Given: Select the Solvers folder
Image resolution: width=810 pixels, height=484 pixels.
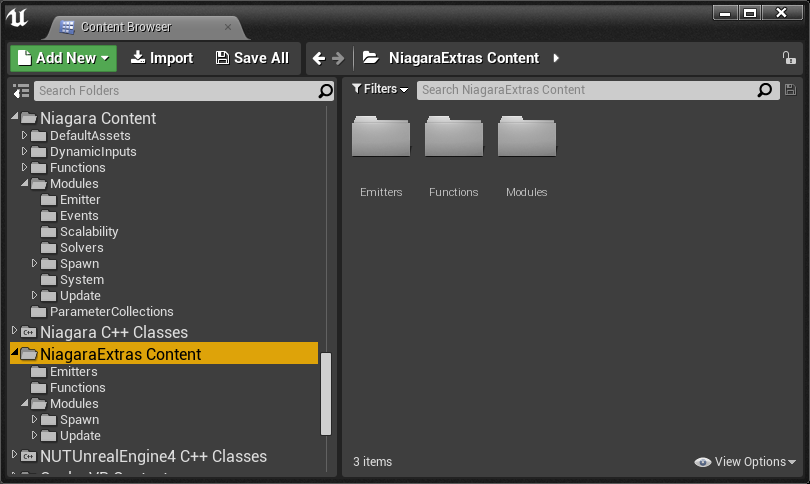Looking at the screenshot, I should (x=82, y=247).
